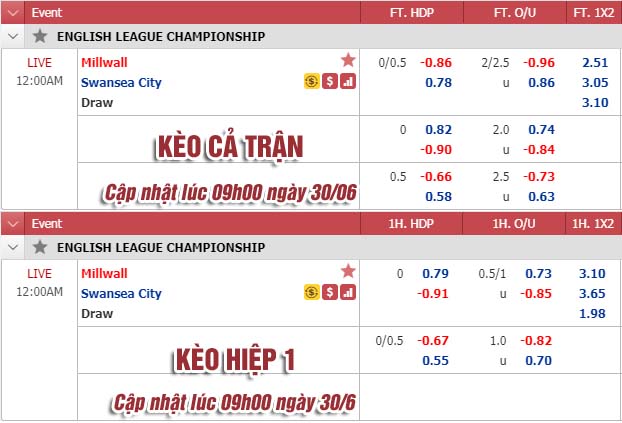The width and height of the screenshot is (622, 423).
Task: Toggle favorite star for first-half Millwall match
Action: point(348,271)
